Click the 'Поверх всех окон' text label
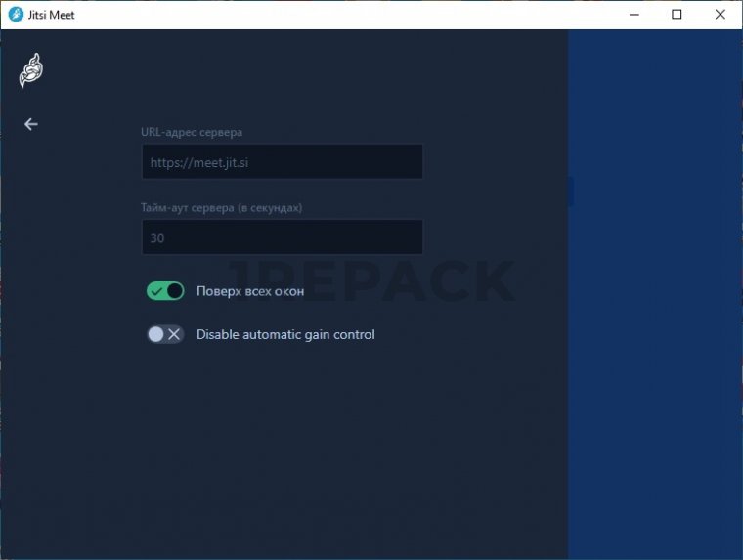 pos(250,291)
